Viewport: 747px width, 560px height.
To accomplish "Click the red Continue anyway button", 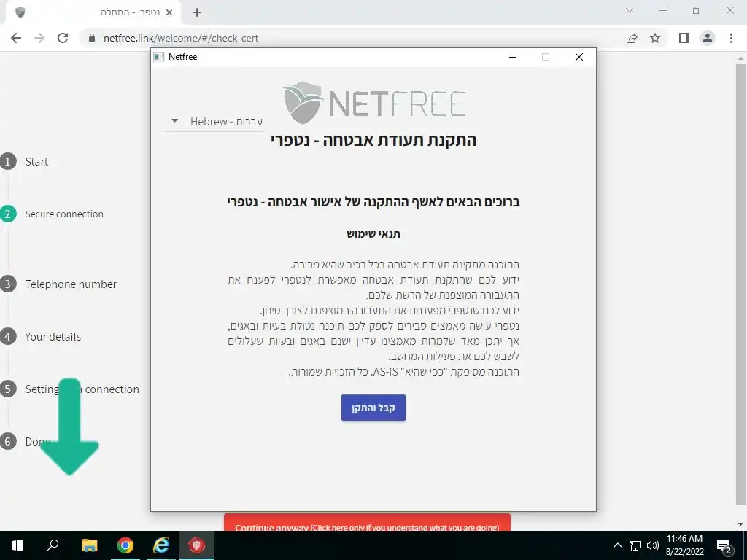I will pyautogui.click(x=368, y=522).
